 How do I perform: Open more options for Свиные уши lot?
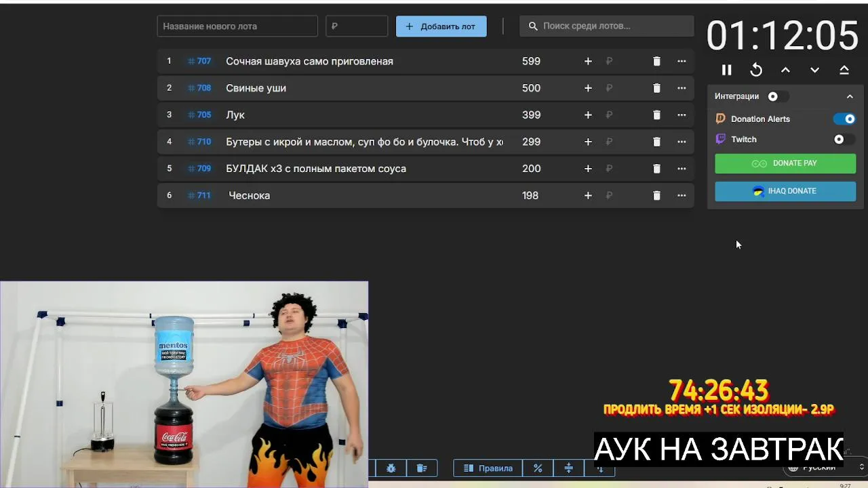(682, 88)
